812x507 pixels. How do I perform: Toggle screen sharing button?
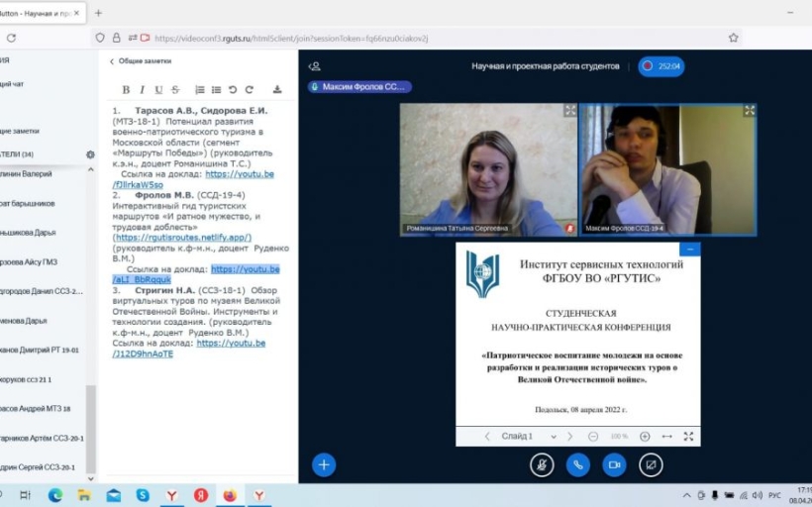tap(651, 465)
